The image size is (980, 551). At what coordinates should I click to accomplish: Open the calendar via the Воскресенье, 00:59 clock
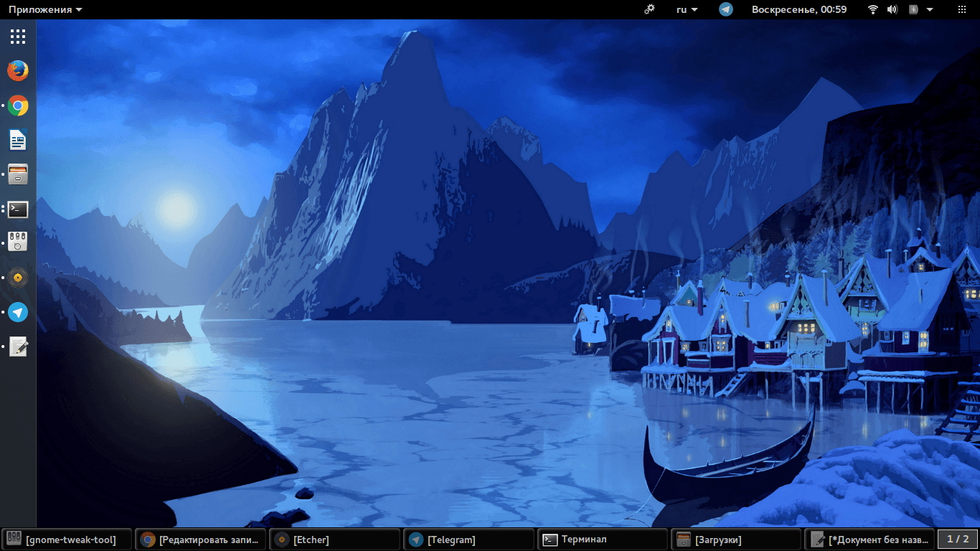point(799,9)
